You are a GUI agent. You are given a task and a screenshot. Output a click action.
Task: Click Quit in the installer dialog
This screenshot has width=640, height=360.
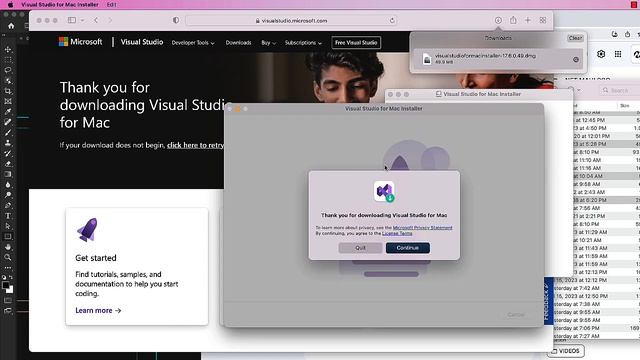click(360, 248)
